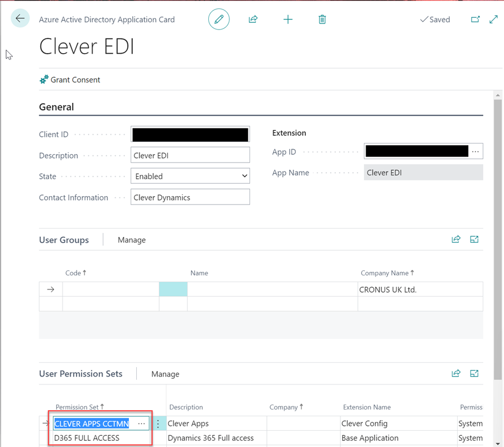The height and width of the screenshot is (447, 504).
Task: Click the Grant Consent action icon
Action: (x=43, y=79)
